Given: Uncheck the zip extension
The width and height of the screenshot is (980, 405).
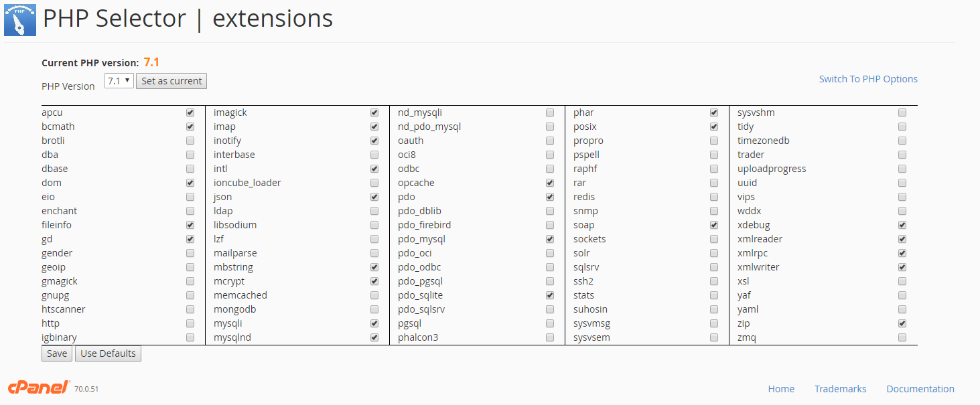Looking at the screenshot, I should pyautogui.click(x=902, y=323).
